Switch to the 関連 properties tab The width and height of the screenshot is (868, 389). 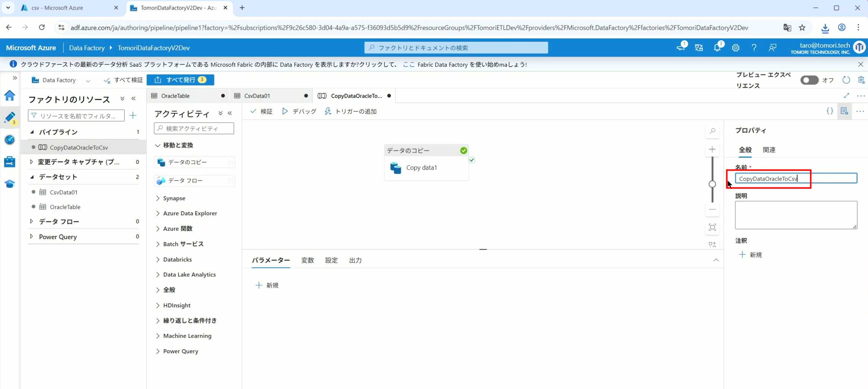tap(769, 150)
